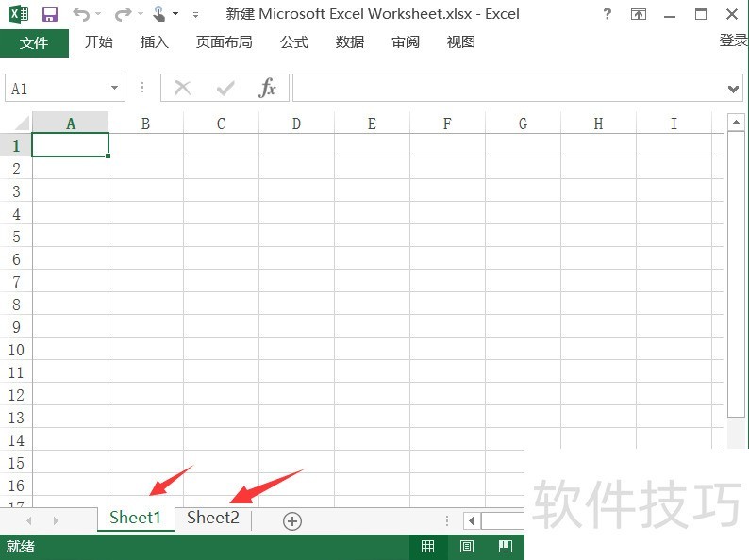Click the Excel application logo icon
Viewport: 749px width, 560px height.
click(19, 14)
